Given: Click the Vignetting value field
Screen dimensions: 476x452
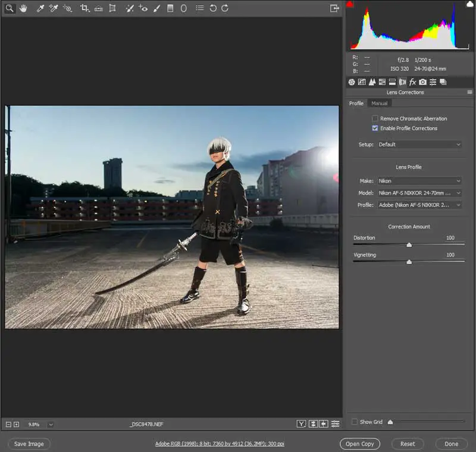Looking at the screenshot, I should point(450,255).
